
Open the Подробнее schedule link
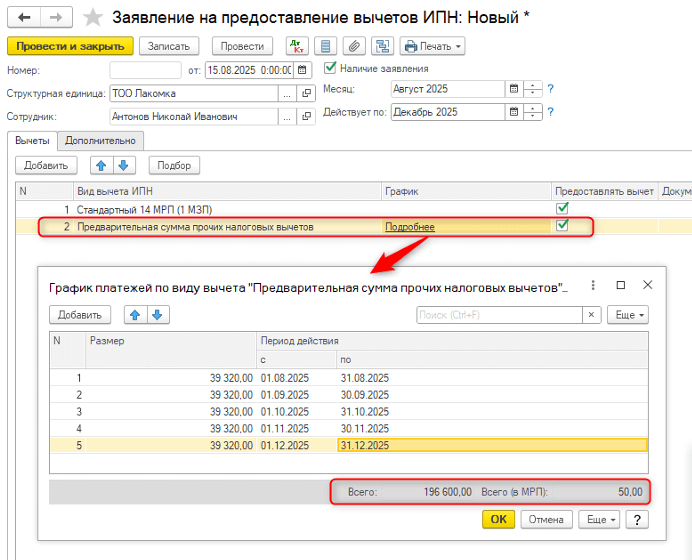(x=410, y=227)
